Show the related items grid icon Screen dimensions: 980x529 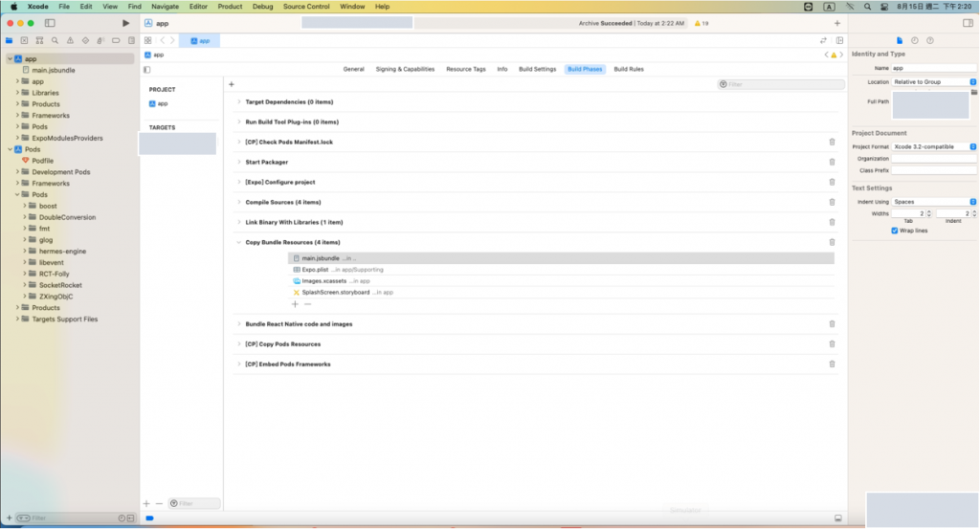pos(148,40)
